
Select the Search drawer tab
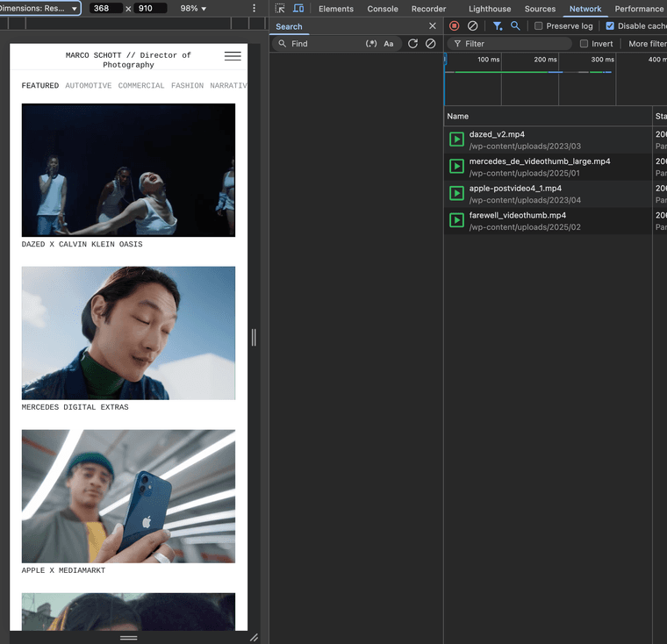pyautogui.click(x=289, y=26)
